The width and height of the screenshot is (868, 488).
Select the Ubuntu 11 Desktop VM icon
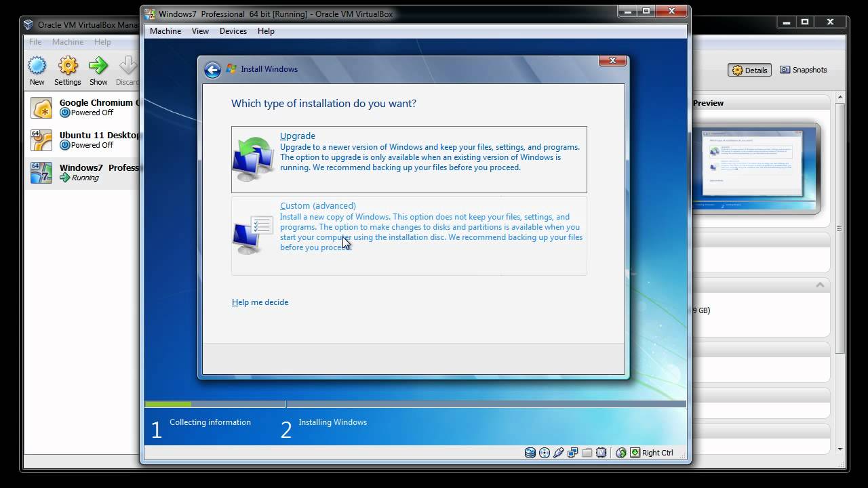(42, 140)
